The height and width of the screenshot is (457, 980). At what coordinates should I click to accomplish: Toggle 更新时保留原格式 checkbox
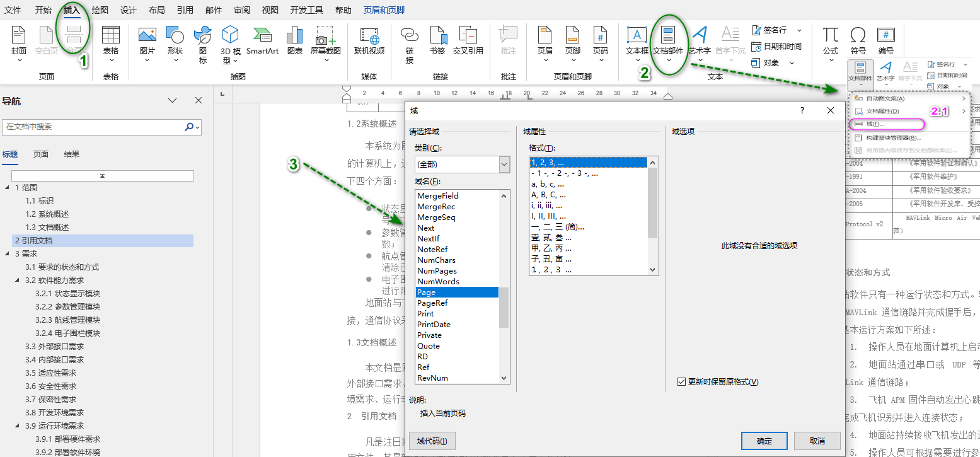pos(681,381)
